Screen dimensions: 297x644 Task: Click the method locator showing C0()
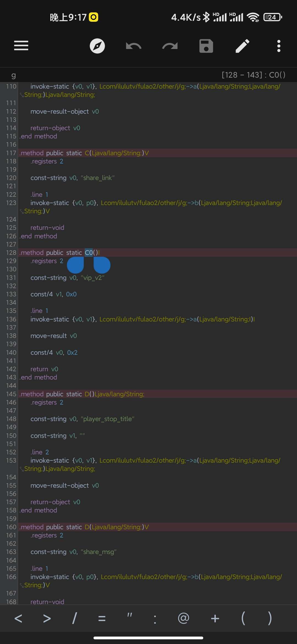pos(253,75)
